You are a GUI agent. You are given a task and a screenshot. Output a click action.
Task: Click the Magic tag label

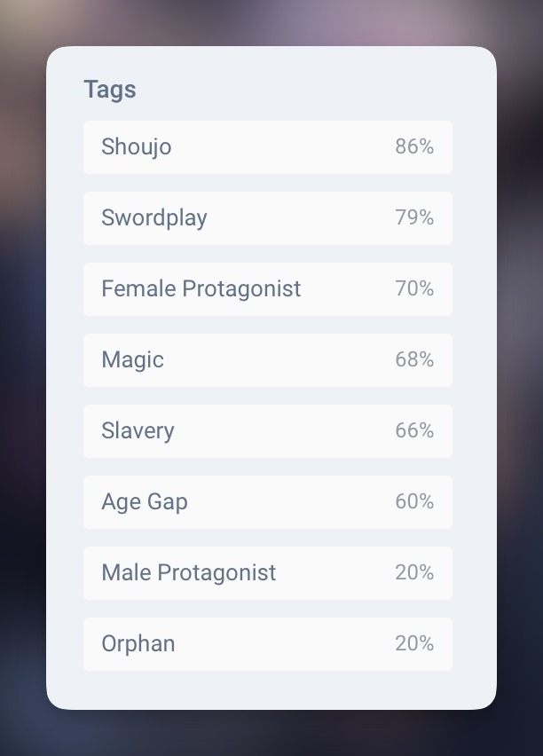point(132,360)
